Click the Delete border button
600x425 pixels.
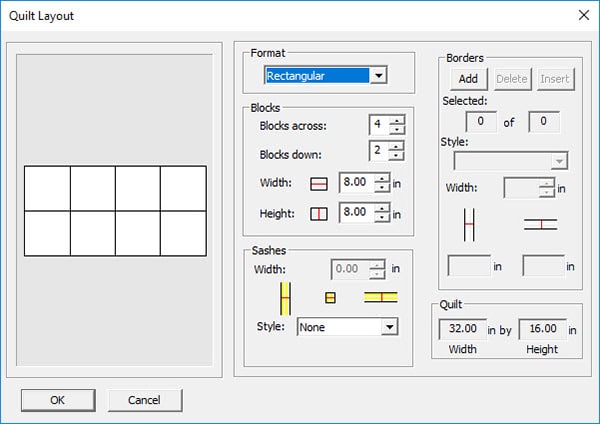tap(512, 79)
